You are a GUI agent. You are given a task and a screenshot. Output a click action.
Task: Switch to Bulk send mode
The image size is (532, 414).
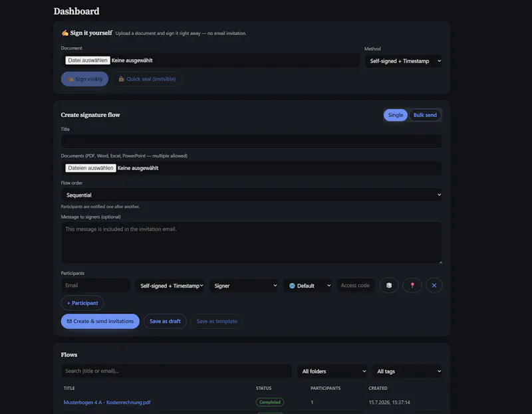click(x=425, y=115)
